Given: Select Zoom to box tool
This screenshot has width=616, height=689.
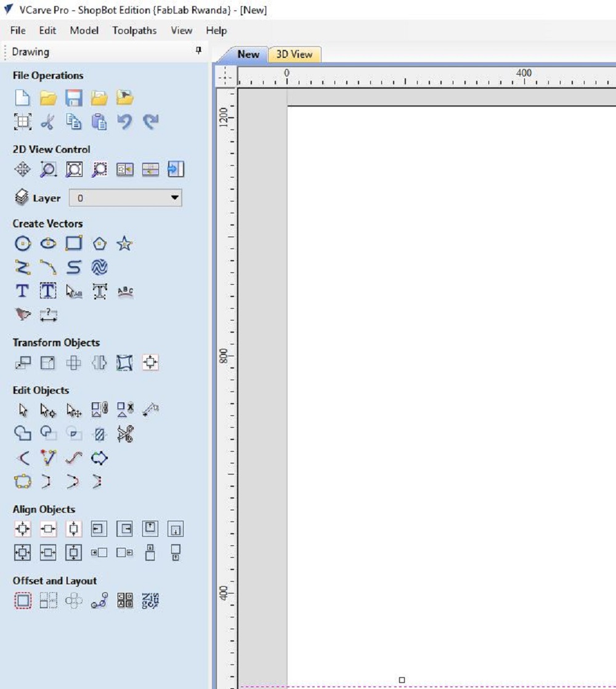Looking at the screenshot, I should point(48,169).
